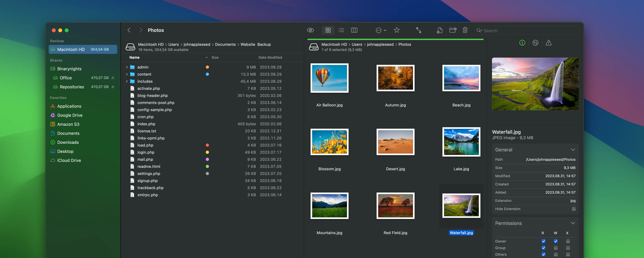This screenshot has width=644, height=258.
Task: Open Google Drive in sidebar
Action: coord(70,115)
